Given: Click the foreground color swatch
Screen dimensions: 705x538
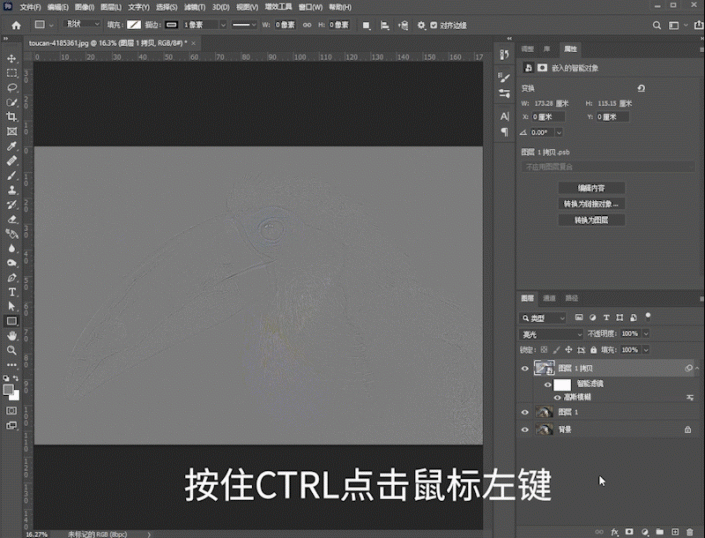Looking at the screenshot, I should [9, 390].
